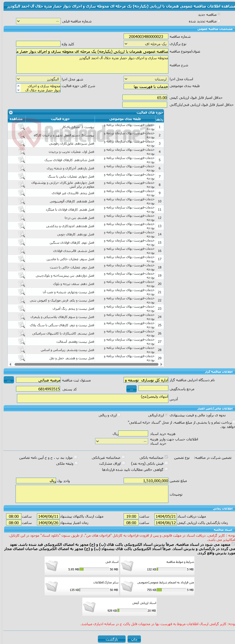Click the down arrow in شرح کلی حوزه فعالیت box
This screenshot has height=644, width=235.
click(x=18, y=90)
